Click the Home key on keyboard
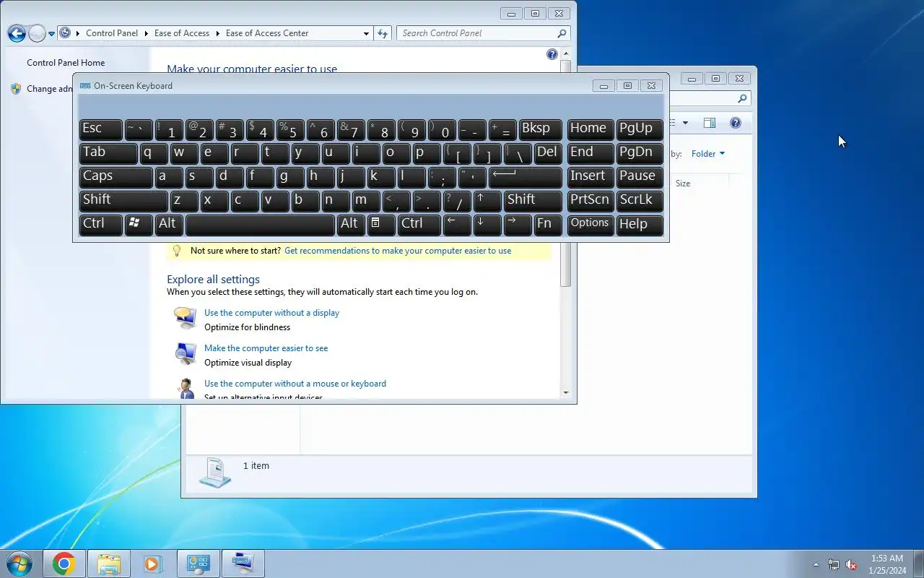 click(590, 129)
